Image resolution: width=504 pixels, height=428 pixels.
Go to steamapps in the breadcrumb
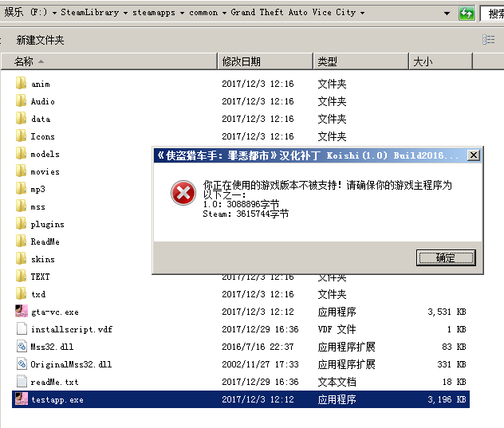(154, 12)
